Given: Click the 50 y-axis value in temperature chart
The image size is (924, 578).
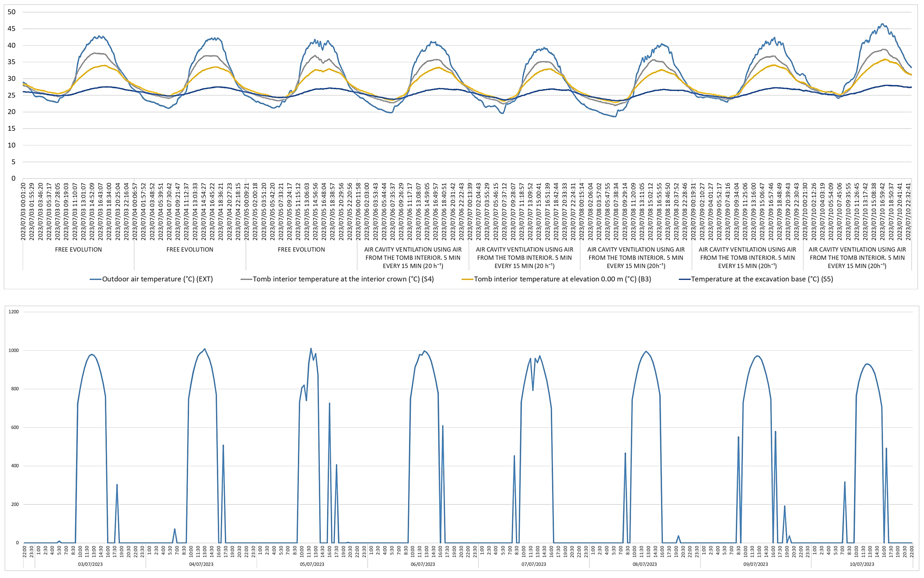Looking at the screenshot, I should 12,12.
